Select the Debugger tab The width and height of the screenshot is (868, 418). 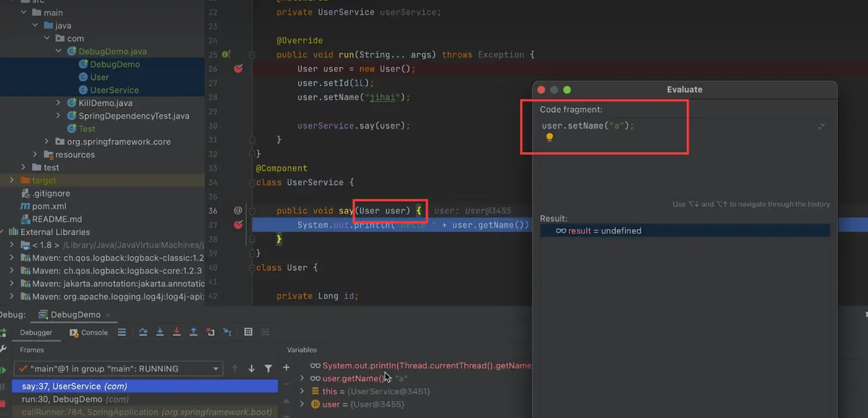[36, 332]
